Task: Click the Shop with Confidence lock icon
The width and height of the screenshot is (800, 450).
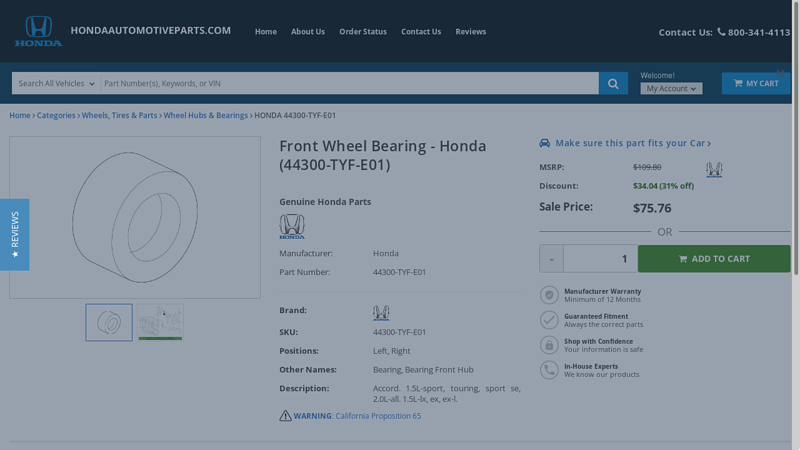Action: point(549,345)
